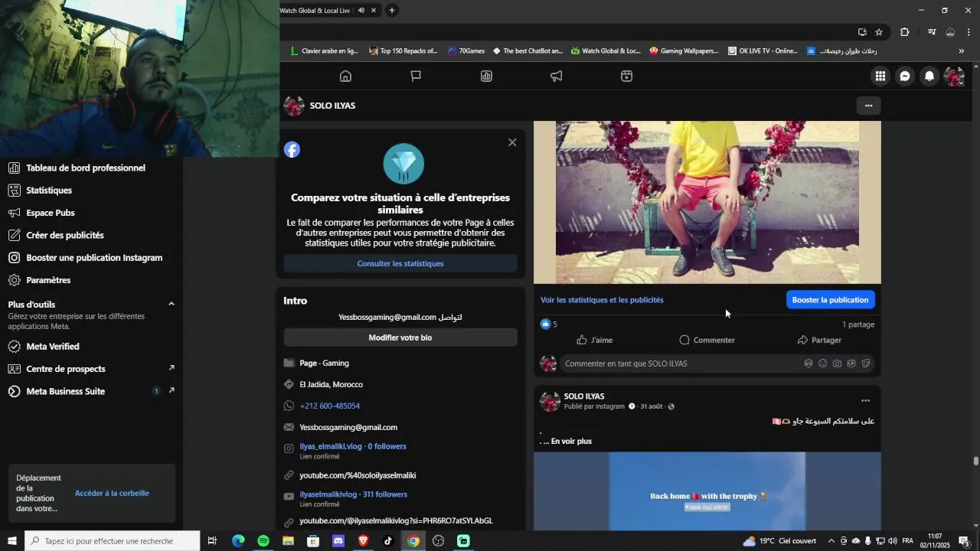Open Chrome three-dot menu

point(969,32)
